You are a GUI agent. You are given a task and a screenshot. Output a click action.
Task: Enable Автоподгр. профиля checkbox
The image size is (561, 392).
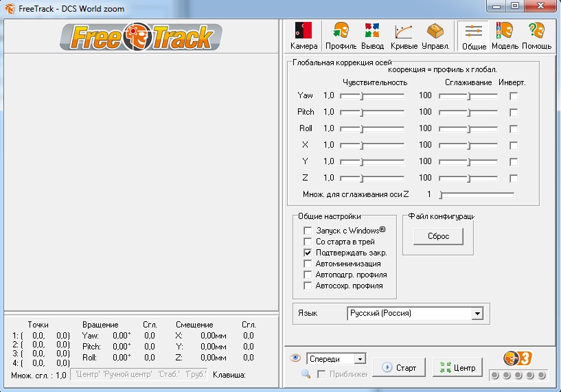(x=308, y=275)
